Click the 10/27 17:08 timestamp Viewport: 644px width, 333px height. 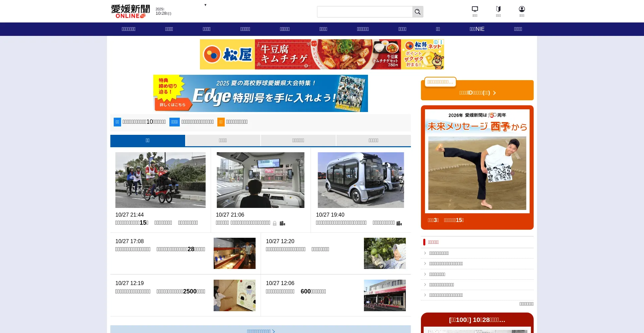pyautogui.click(x=129, y=241)
